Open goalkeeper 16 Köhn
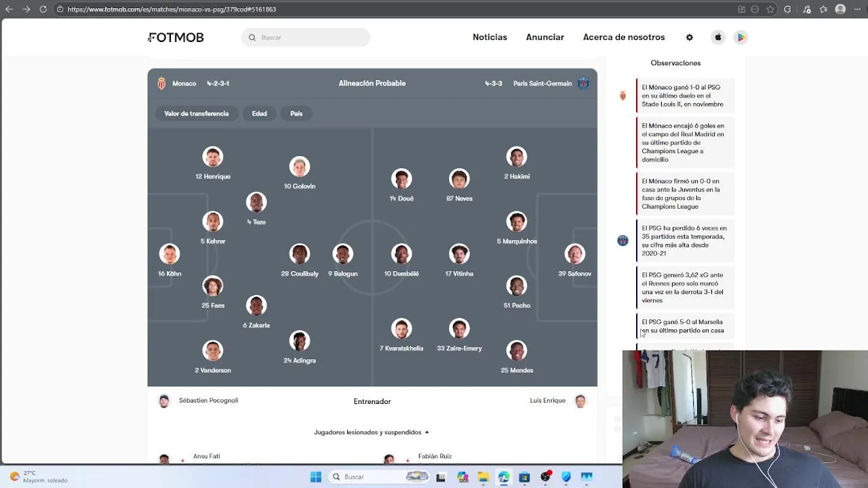868x488 pixels. (x=170, y=261)
